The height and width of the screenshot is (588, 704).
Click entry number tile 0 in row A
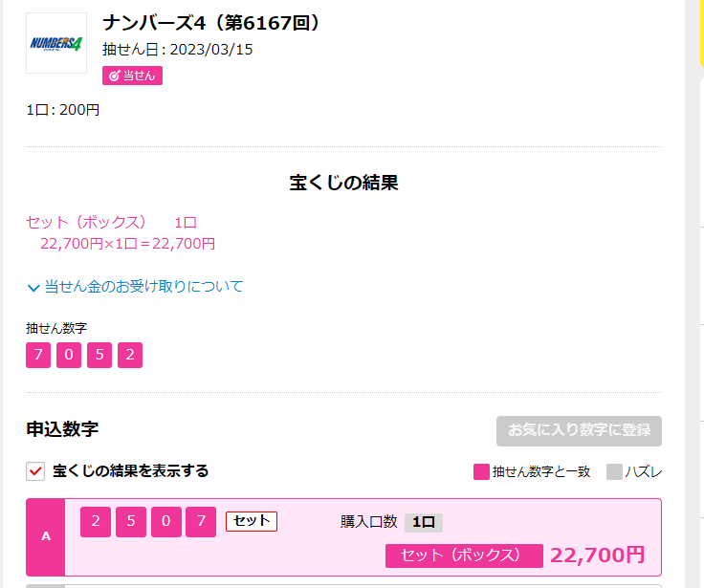click(x=166, y=522)
